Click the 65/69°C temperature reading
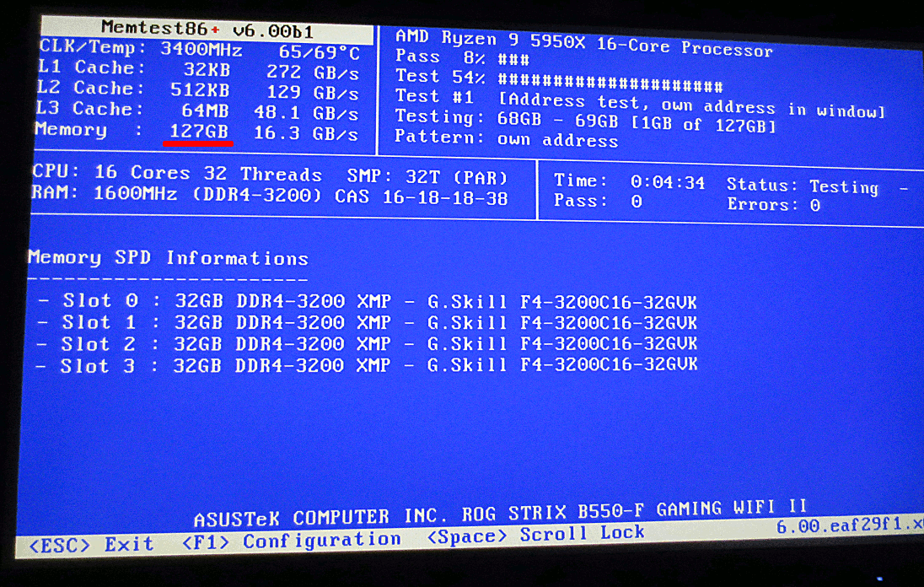The width and height of the screenshot is (924, 587). point(319,51)
